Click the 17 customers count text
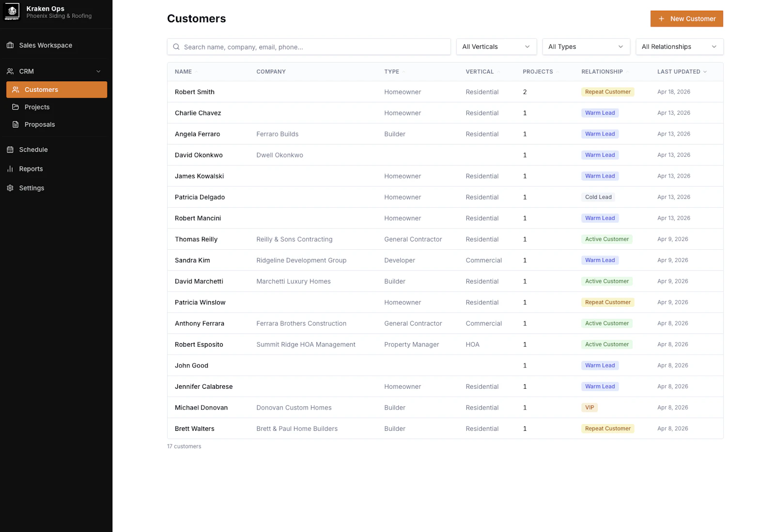 [x=184, y=446]
